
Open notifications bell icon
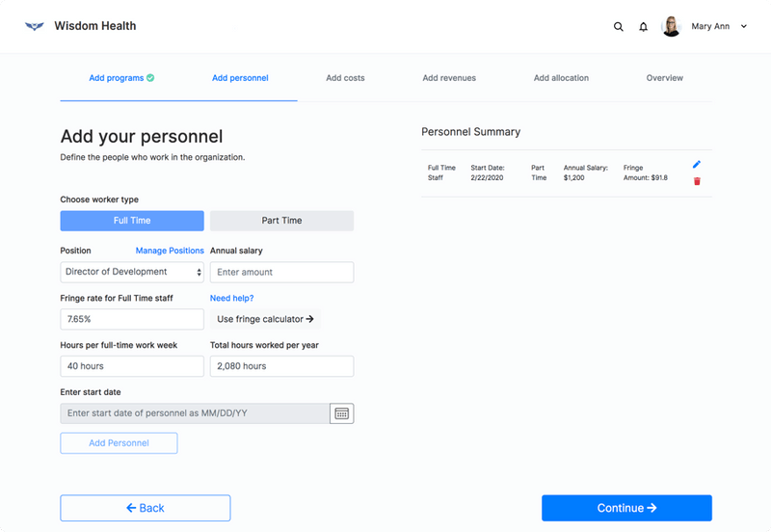644,27
